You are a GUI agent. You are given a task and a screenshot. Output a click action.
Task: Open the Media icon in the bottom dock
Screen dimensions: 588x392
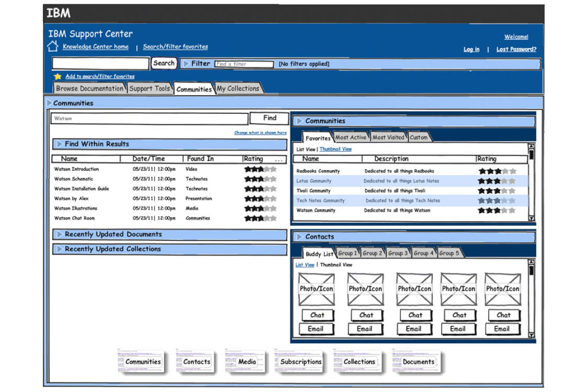pyautogui.click(x=246, y=362)
